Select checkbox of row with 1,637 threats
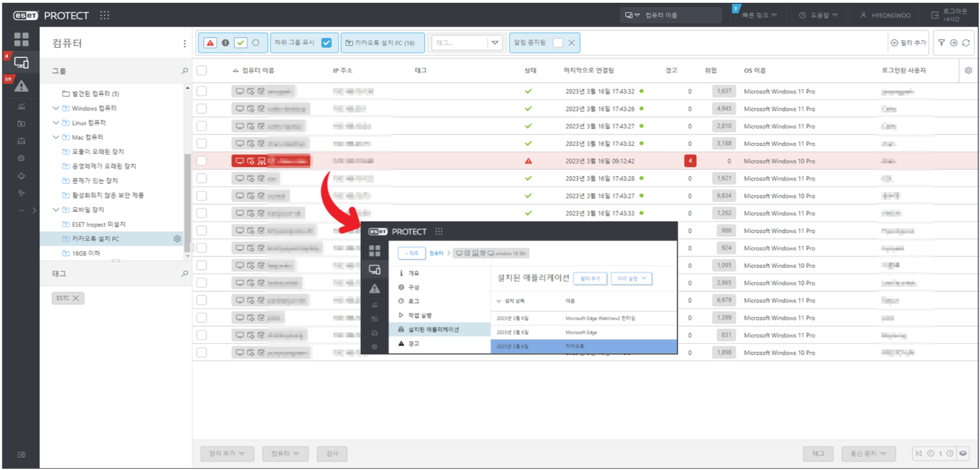 tap(202, 91)
